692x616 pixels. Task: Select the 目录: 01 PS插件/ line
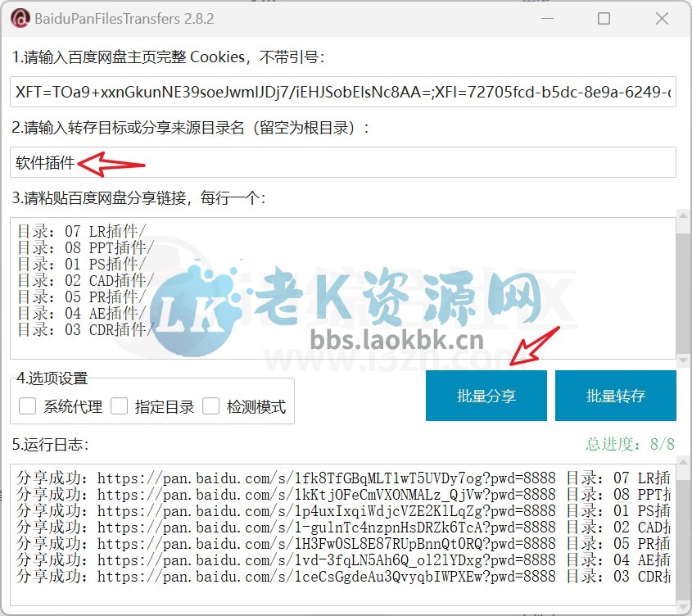tap(82, 264)
